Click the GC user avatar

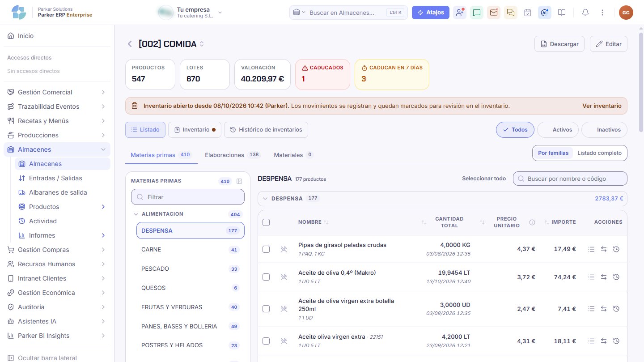[626, 13]
